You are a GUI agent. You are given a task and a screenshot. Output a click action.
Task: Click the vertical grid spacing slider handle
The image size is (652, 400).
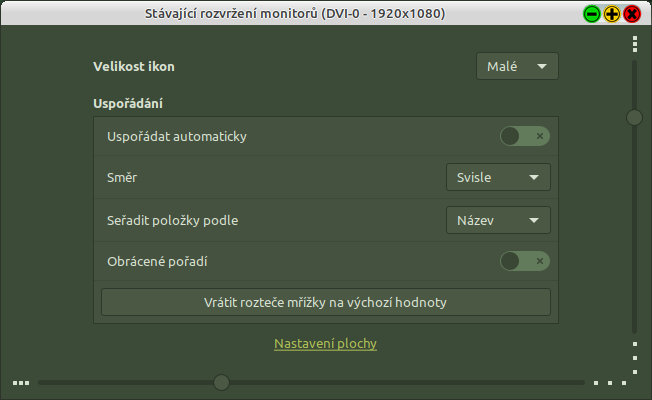pos(634,117)
